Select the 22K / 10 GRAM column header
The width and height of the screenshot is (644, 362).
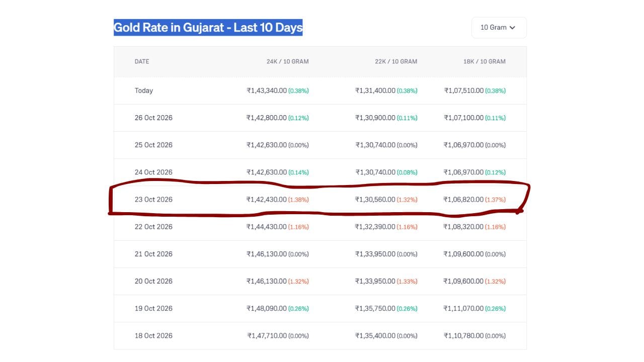[x=396, y=61]
